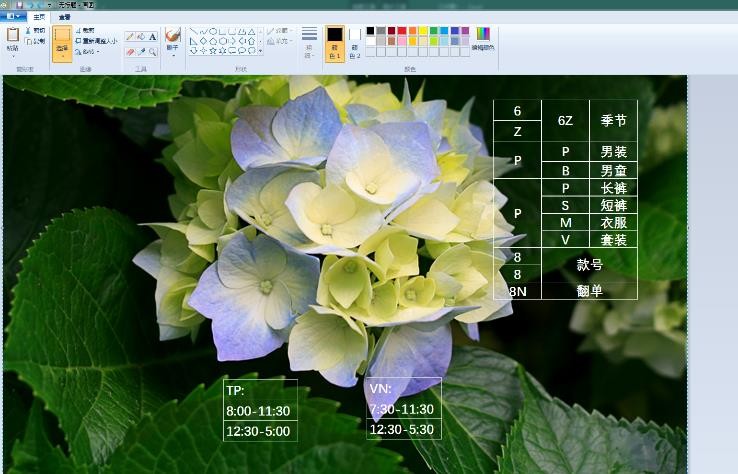Select the Pencil tool
The height and width of the screenshot is (474, 738).
click(x=130, y=37)
